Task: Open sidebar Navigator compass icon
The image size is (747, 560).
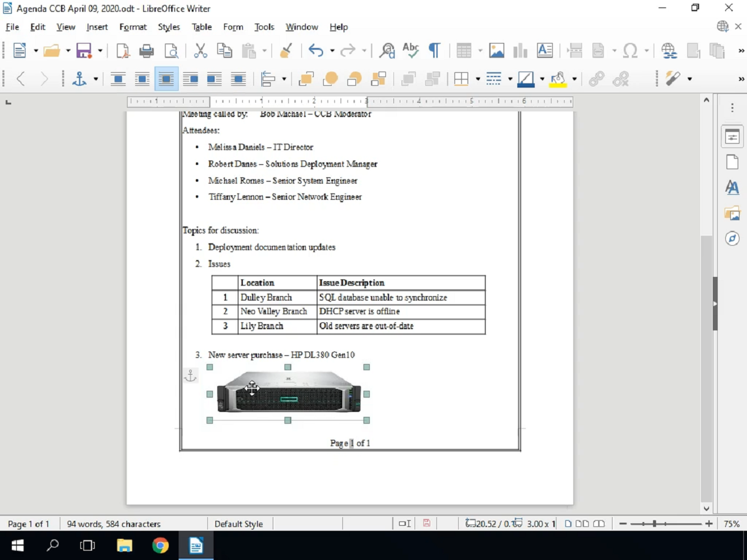Action: coord(732,238)
